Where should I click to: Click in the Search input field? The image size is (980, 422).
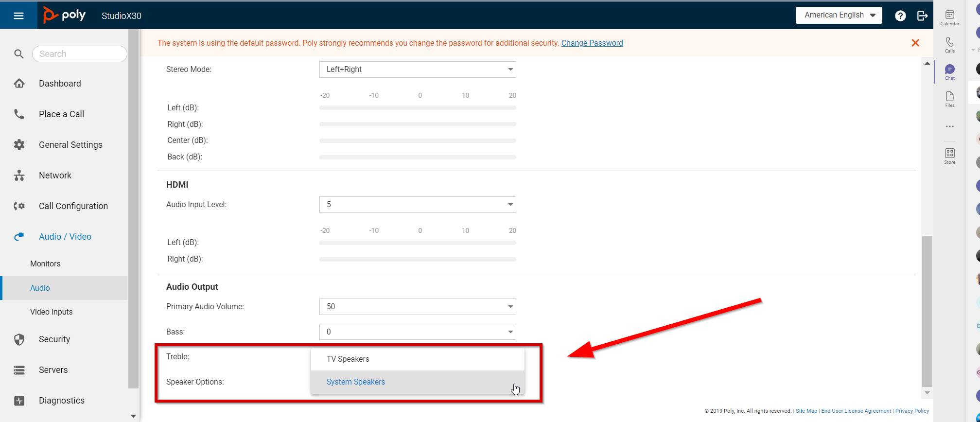(x=80, y=54)
